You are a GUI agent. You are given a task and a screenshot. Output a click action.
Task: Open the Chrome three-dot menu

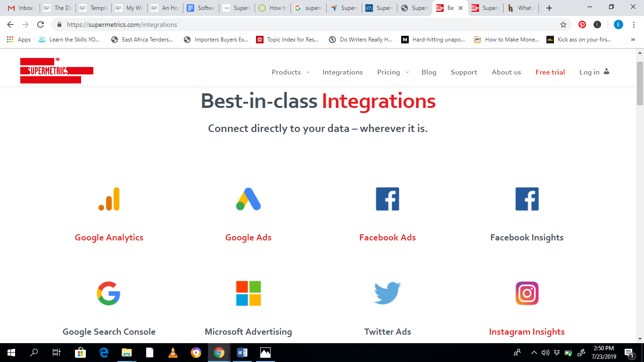635,25
